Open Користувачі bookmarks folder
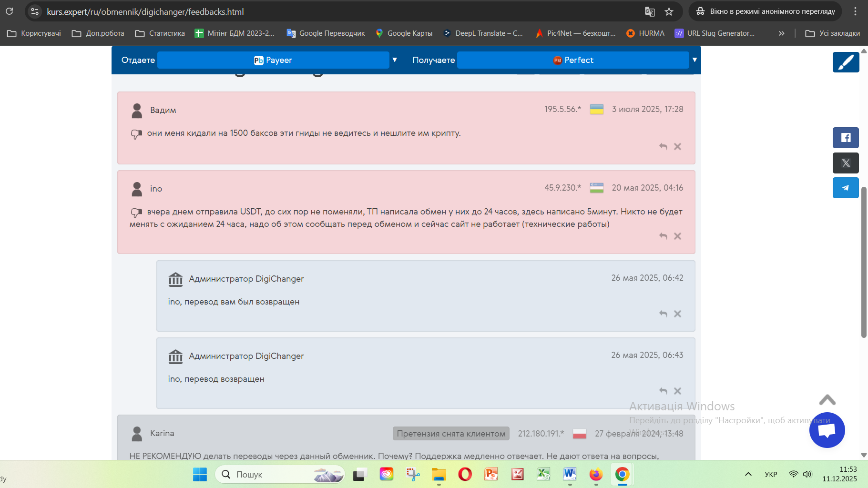 click(34, 33)
